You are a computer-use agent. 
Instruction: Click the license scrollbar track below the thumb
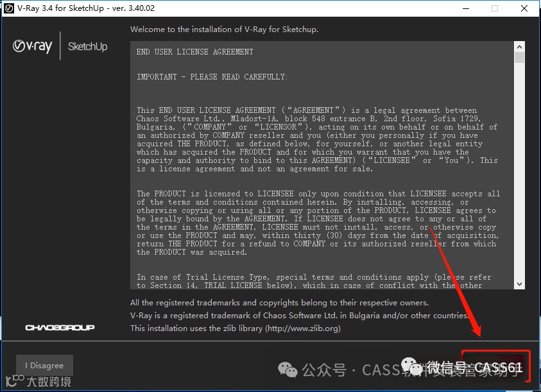click(519, 171)
